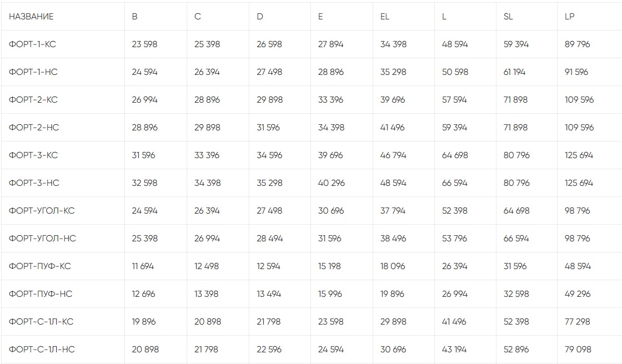Click the 77 298 price cell
The image size is (622, 364).
[577, 322]
